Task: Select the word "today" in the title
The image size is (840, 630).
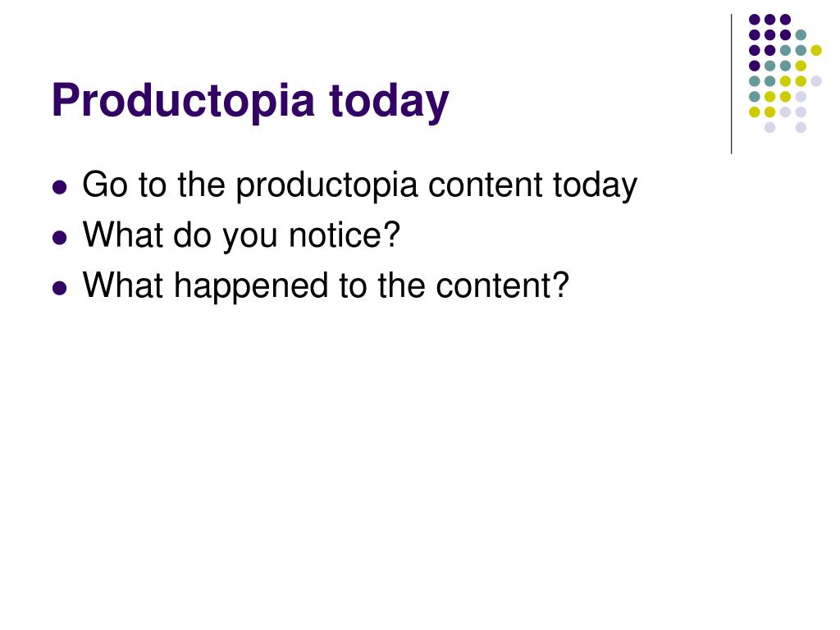Action: coord(389,101)
